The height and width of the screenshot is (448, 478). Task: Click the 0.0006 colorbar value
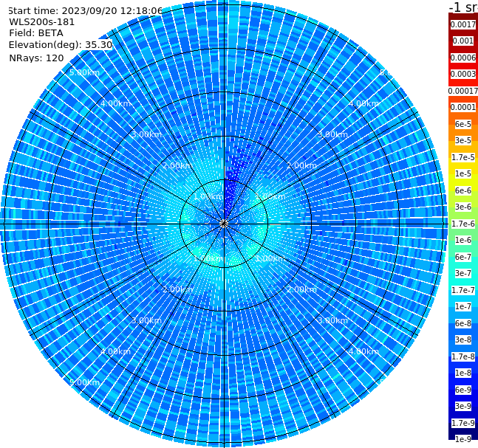coord(463,58)
